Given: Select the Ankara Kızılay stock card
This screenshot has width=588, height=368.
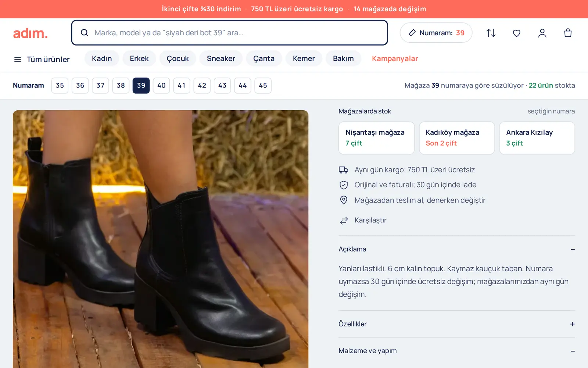Looking at the screenshot, I should (537, 138).
